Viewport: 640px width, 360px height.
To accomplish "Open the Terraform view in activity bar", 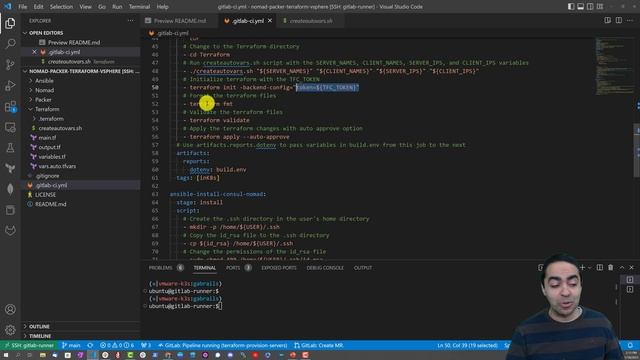I will coord(10,168).
